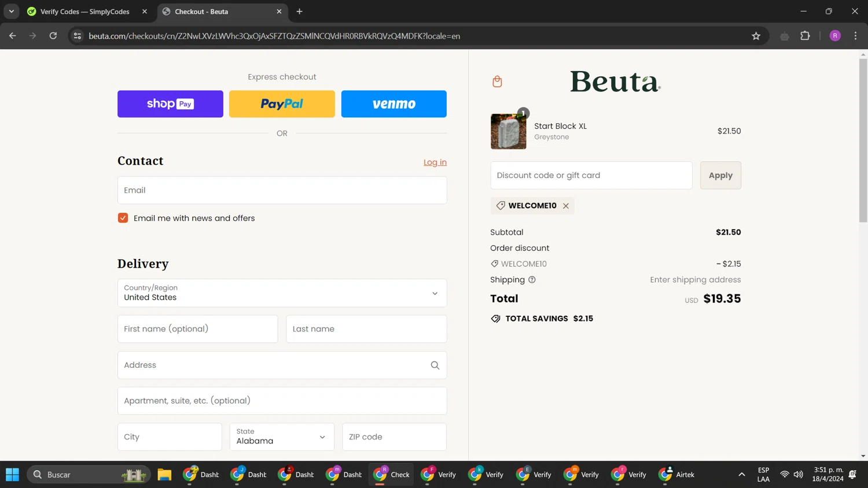Click the -$2.15 order discount amount
868x488 pixels.
pos(729,264)
